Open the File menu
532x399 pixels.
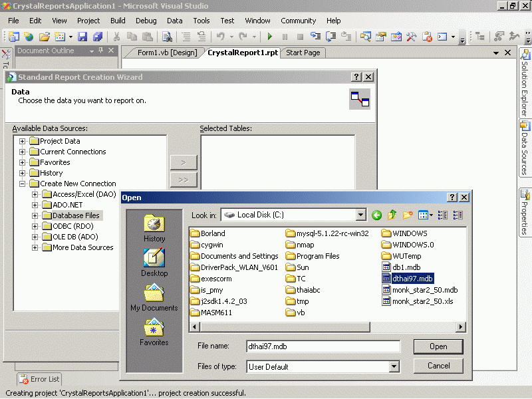click(x=13, y=21)
